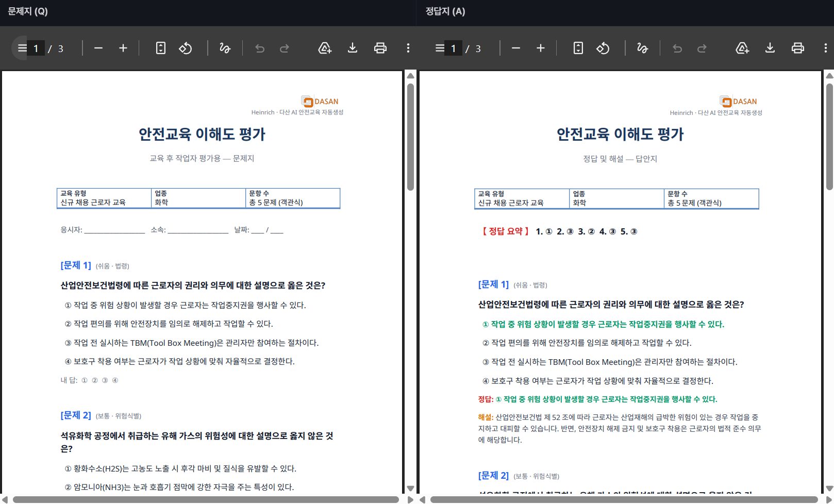The height and width of the screenshot is (504, 834).
Task: Fit to page in question sheet viewer
Action: pyautogui.click(x=161, y=48)
